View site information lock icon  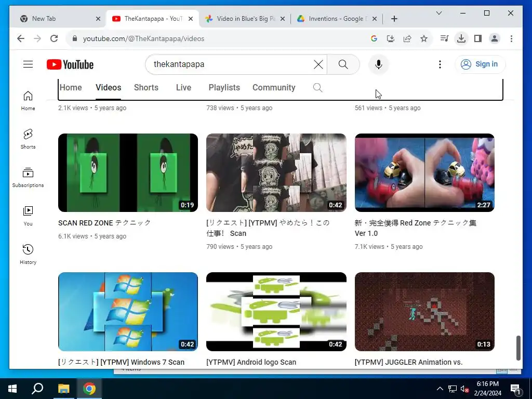click(x=75, y=38)
